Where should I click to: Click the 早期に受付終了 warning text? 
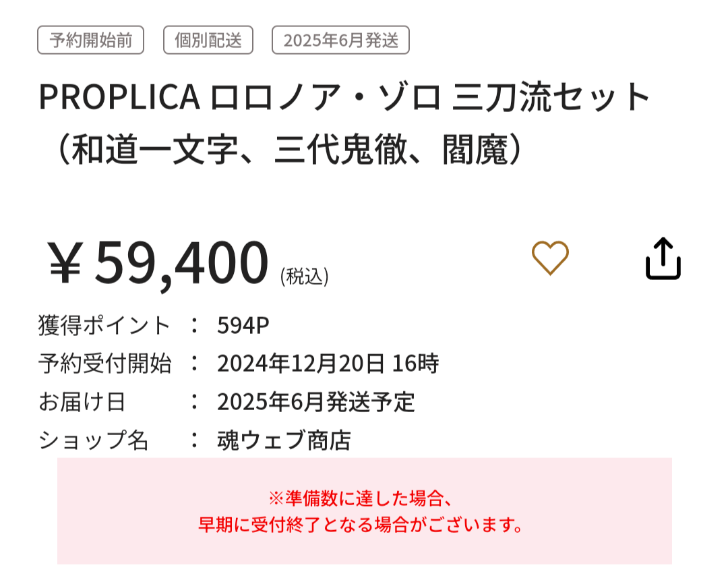tap(361, 525)
